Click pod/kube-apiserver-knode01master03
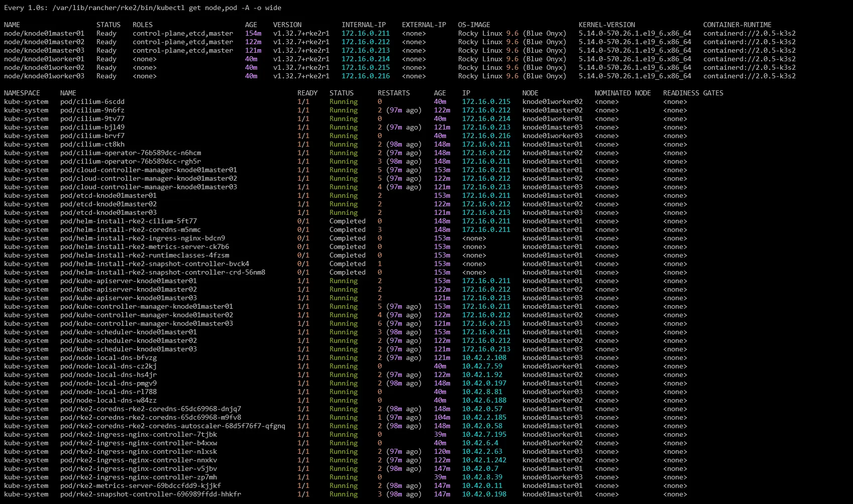The height and width of the screenshot is (504, 853). 129,298
